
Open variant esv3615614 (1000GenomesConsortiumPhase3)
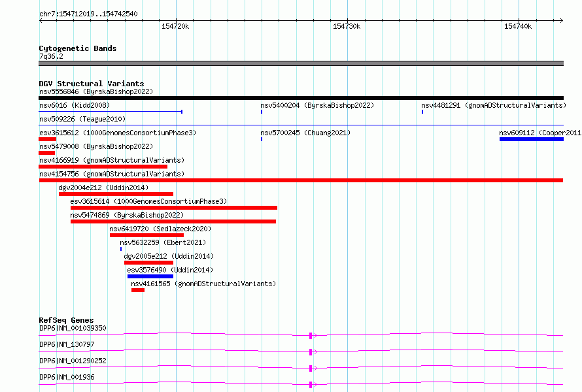click(148, 201)
